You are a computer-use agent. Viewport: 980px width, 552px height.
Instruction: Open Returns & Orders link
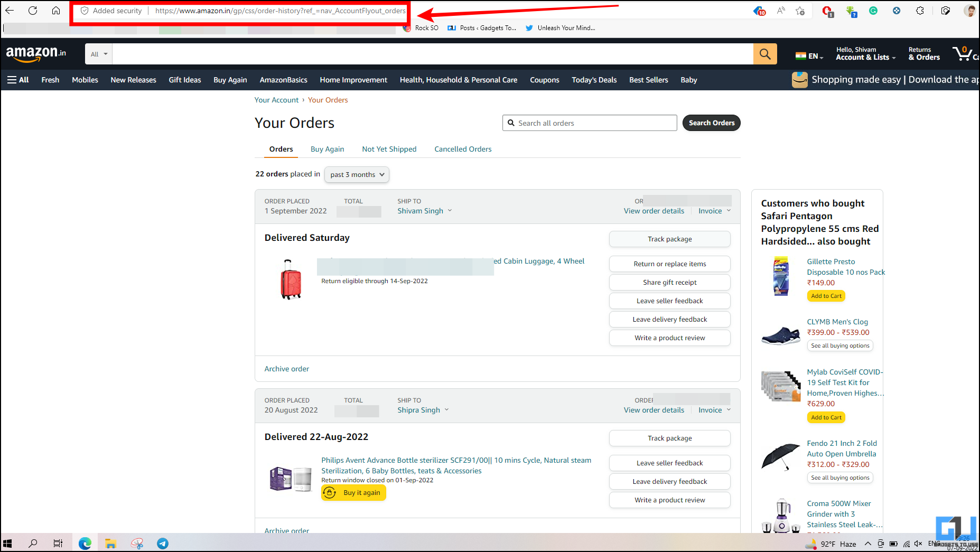click(924, 54)
